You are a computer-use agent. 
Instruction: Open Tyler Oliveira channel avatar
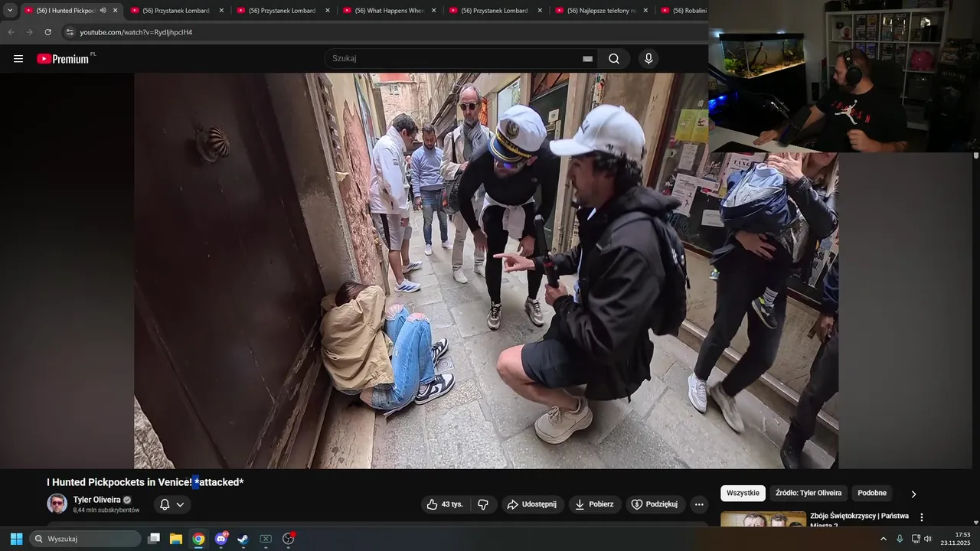[57, 504]
